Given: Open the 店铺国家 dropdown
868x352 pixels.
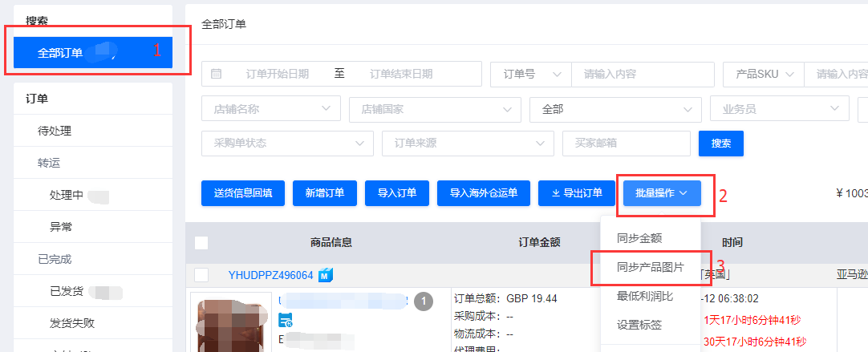Looking at the screenshot, I should click(x=435, y=109).
